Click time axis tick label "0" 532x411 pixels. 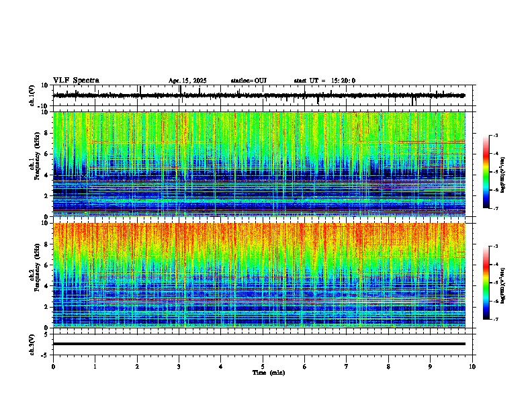point(53,367)
